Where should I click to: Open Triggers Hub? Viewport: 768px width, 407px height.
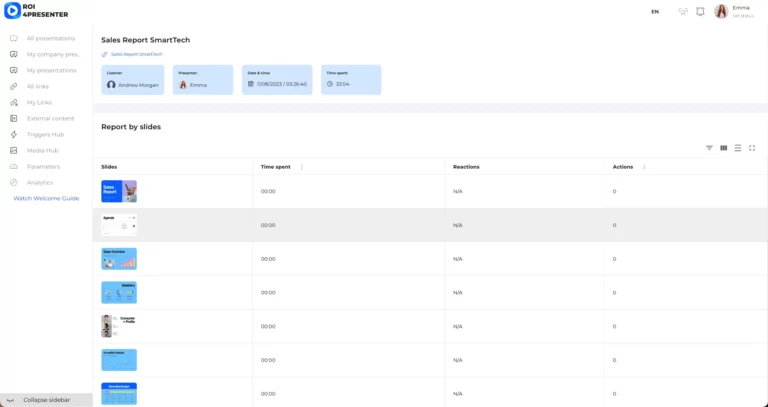(46, 134)
